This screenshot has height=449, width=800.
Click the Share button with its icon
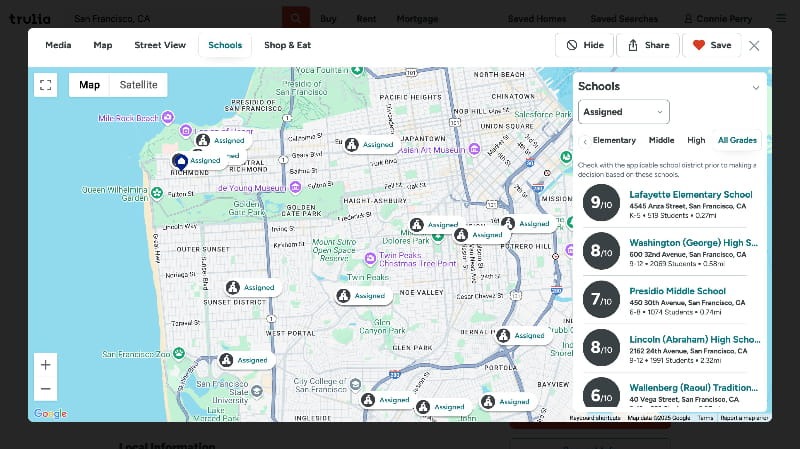click(648, 45)
